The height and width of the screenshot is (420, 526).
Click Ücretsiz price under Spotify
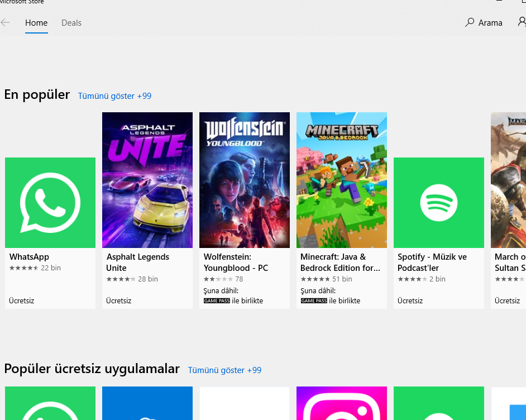point(410,300)
